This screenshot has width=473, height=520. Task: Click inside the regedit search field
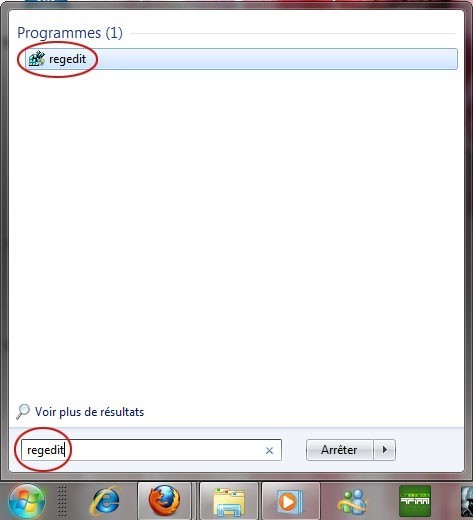[x=151, y=450]
